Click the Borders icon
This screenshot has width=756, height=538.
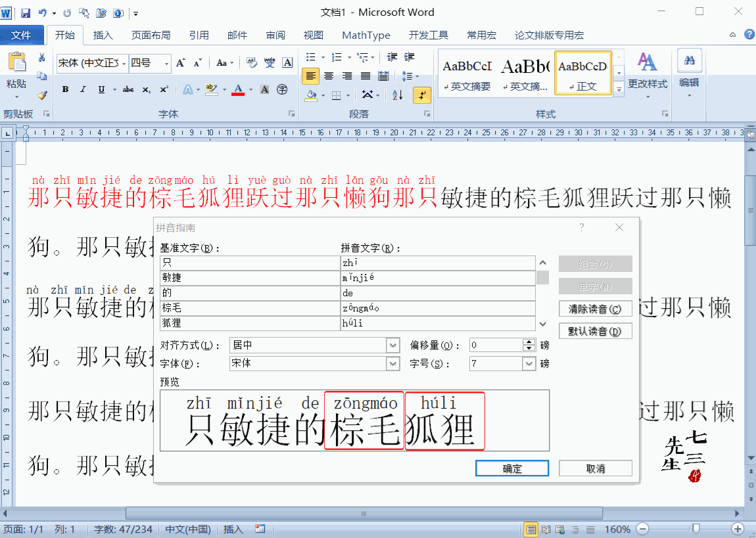coord(337,95)
